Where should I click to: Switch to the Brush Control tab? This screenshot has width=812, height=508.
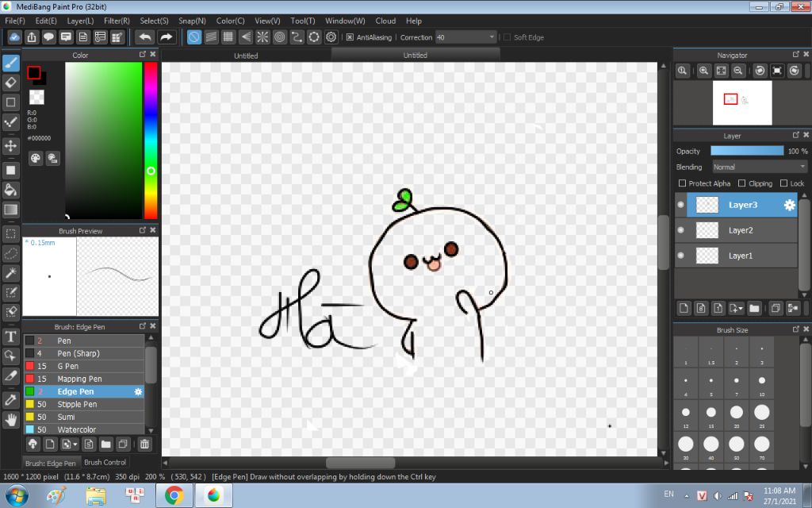click(105, 463)
